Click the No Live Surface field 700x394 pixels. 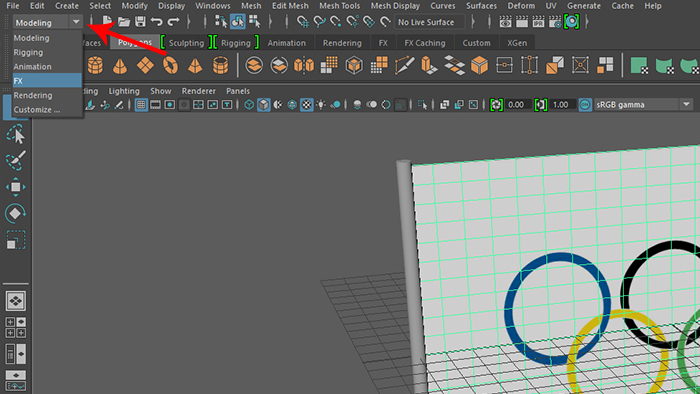click(x=429, y=22)
